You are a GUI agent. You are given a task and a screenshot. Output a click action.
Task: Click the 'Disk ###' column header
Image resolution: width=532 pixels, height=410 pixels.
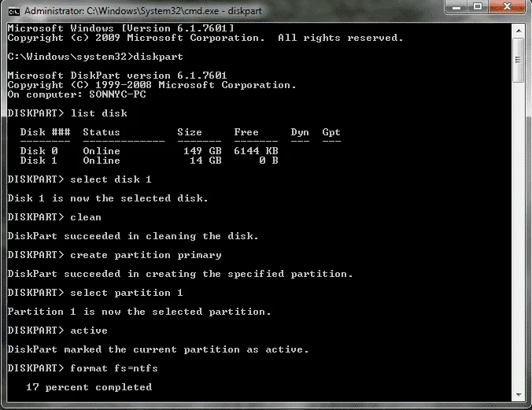tap(45, 132)
